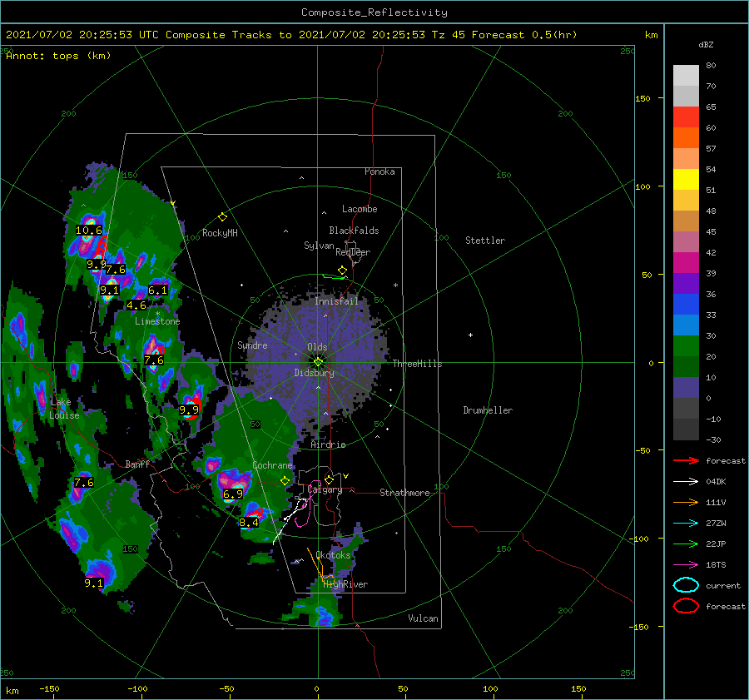Click the Vulcan city label
This screenshot has height=700, width=749.
[x=424, y=618]
